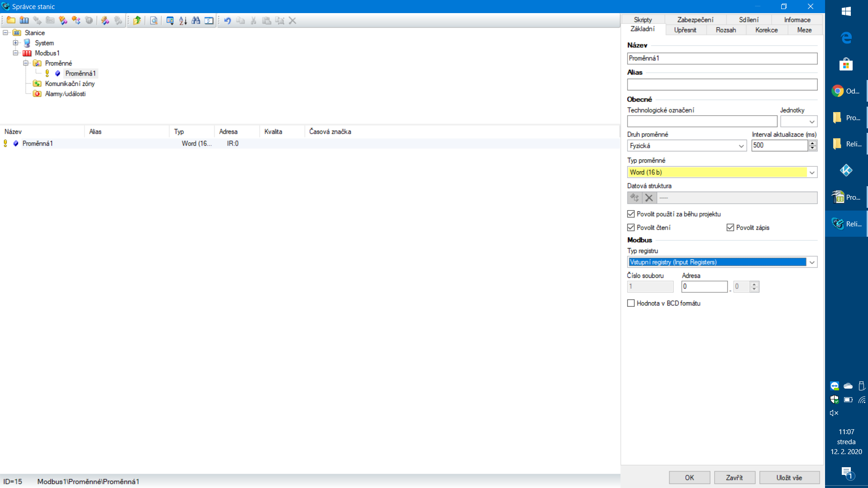The width and height of the screenshot is (868, 488).
Task: Click the binoculars find icon
Action: [196, 20]
